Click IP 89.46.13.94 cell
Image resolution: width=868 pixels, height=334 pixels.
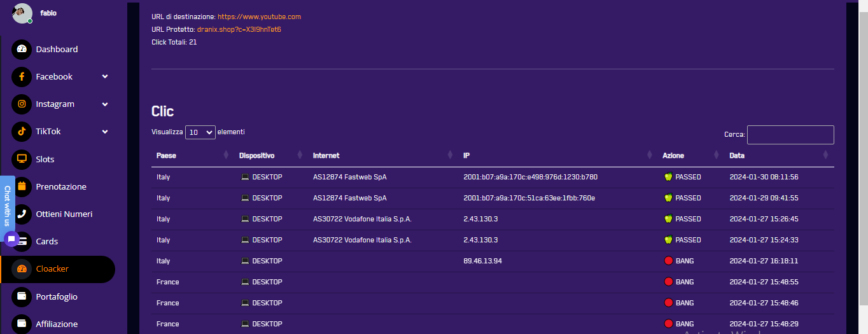pyautogui.click(x=482, y=261)
